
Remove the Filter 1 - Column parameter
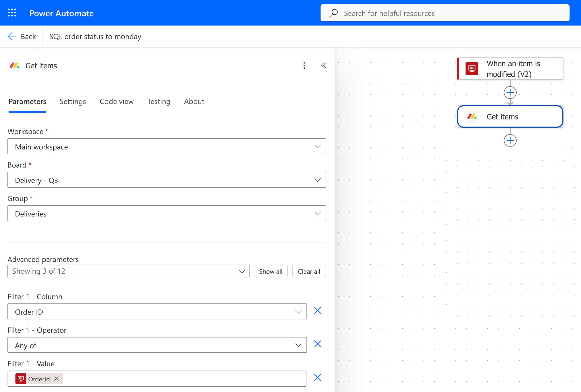coord(318,311)
